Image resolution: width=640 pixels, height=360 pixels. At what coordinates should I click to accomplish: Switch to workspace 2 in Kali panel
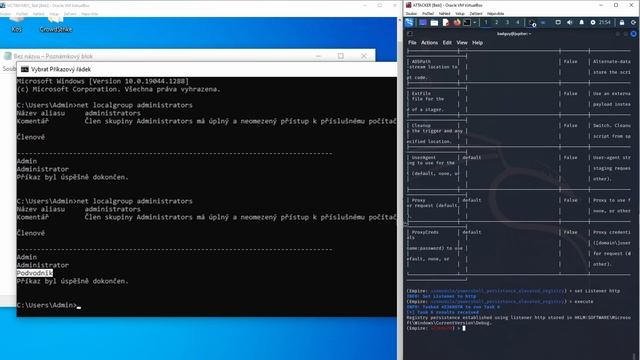click(497, 23)
